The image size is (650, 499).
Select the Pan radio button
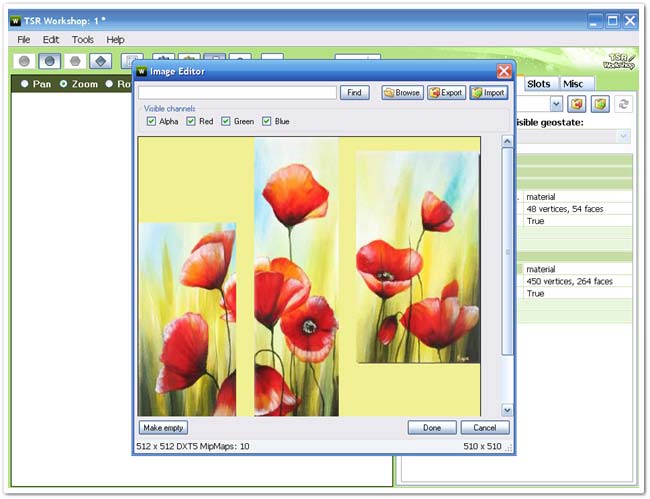pyautogui.click(x=25, y=84)
